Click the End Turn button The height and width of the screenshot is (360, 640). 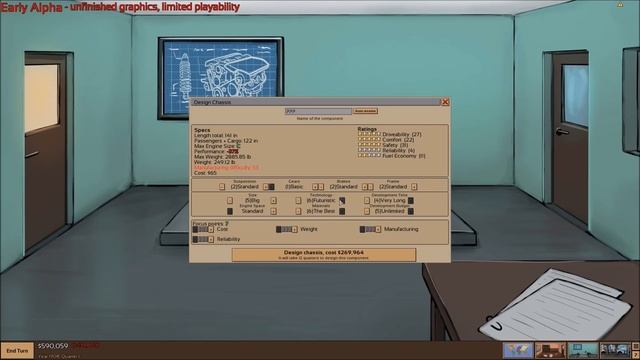click(x=17, y=351)
